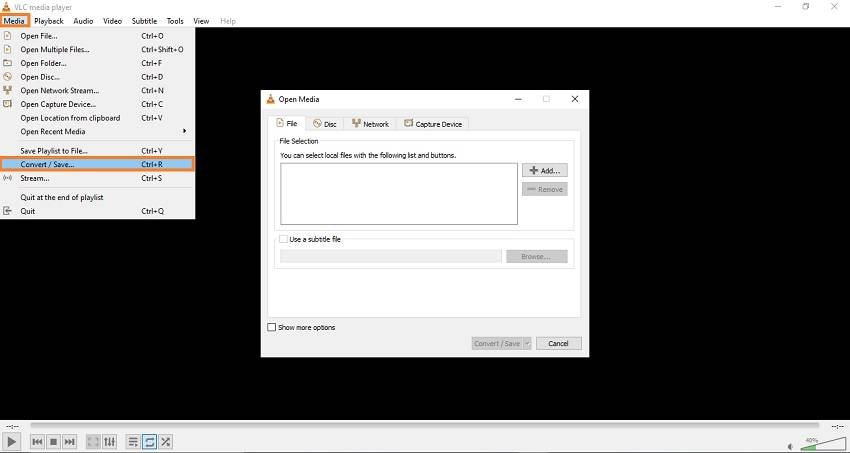Switch to the Network tab

370,124
